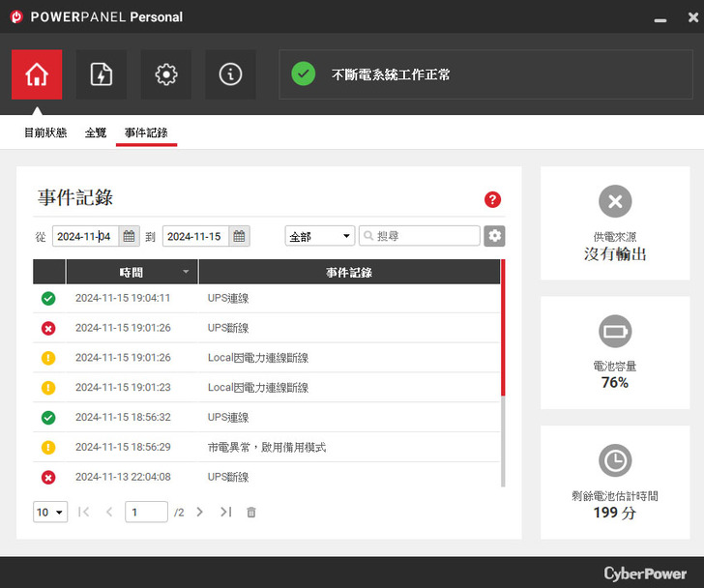The width and height of the screenshot is (704, 588).
Task: Open the start date calendar picker
Action: [129, 236]
